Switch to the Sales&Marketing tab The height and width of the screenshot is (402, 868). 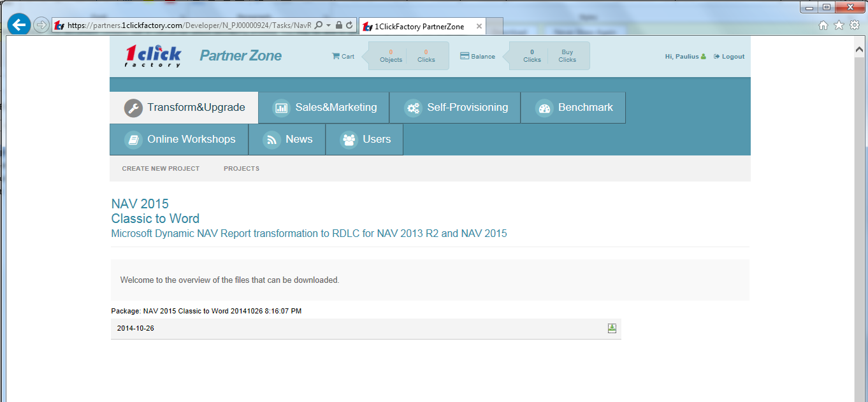(324, 108)
